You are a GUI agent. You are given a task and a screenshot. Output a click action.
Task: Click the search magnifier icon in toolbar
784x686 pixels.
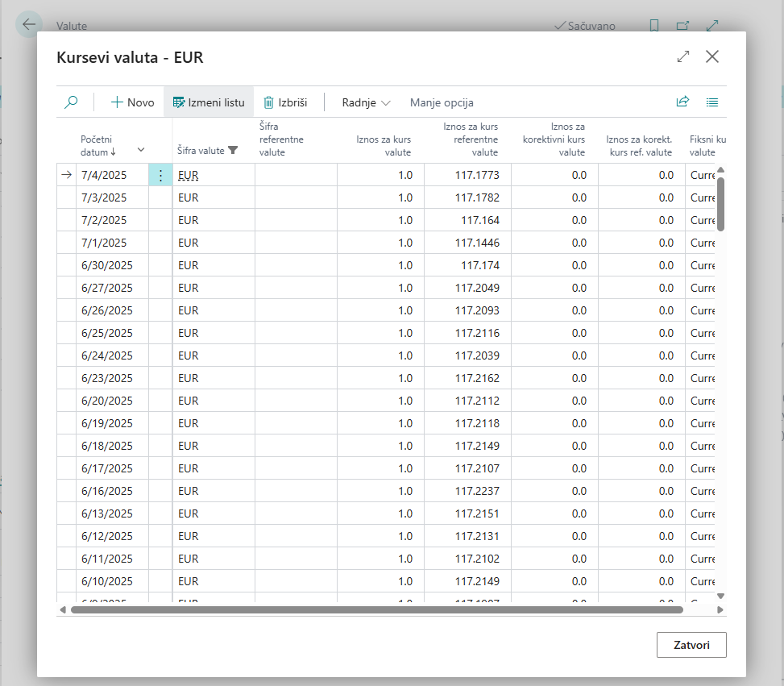(x=72, y=102)
